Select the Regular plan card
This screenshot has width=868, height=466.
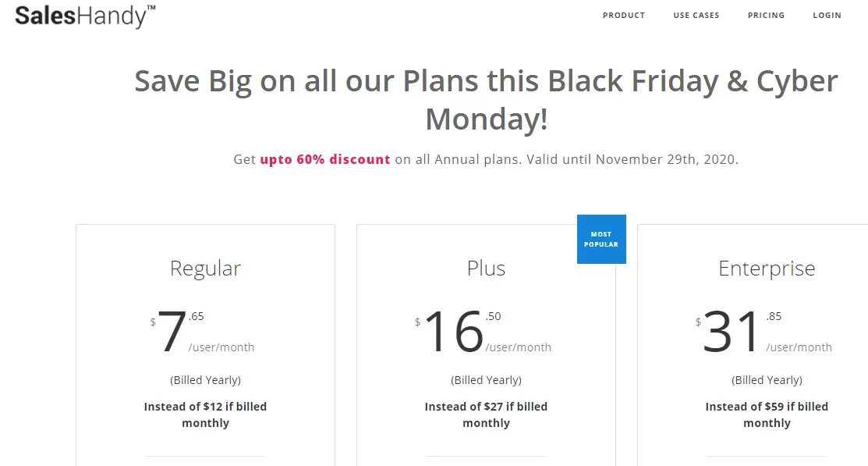205,343
